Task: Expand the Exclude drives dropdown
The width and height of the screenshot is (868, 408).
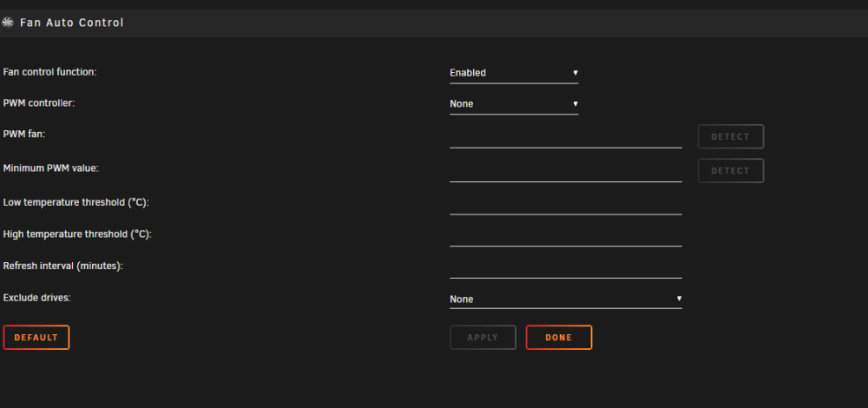Action: [x=566, y=299]
